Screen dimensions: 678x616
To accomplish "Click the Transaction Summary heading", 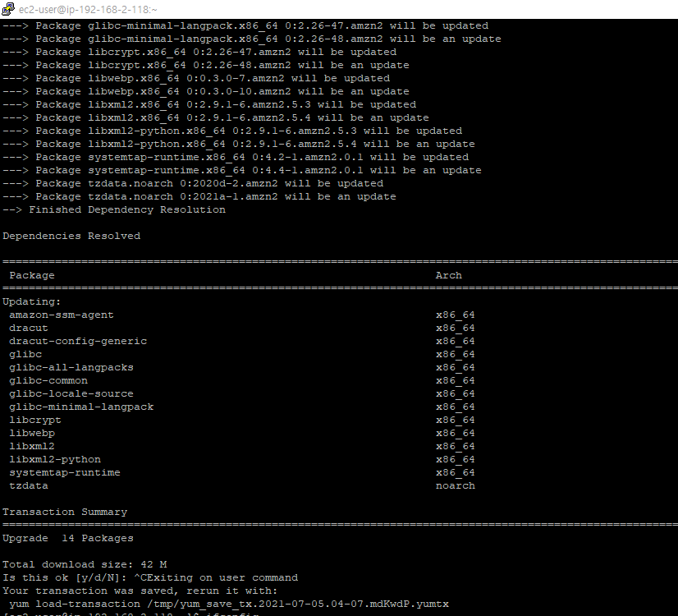I will tap(65, 512).
